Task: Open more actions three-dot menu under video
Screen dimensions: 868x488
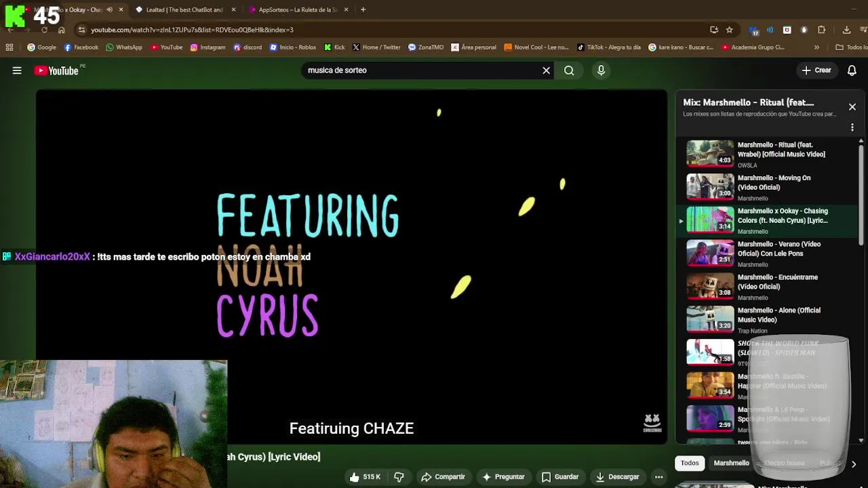Action: pos(658,477)
